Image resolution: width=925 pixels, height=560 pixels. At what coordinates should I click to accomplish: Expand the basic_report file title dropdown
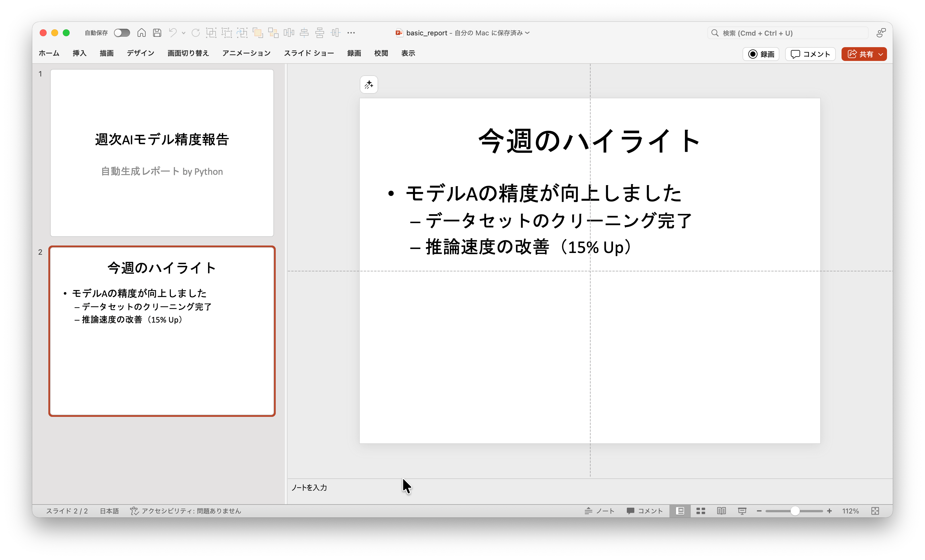pos(528,33)
